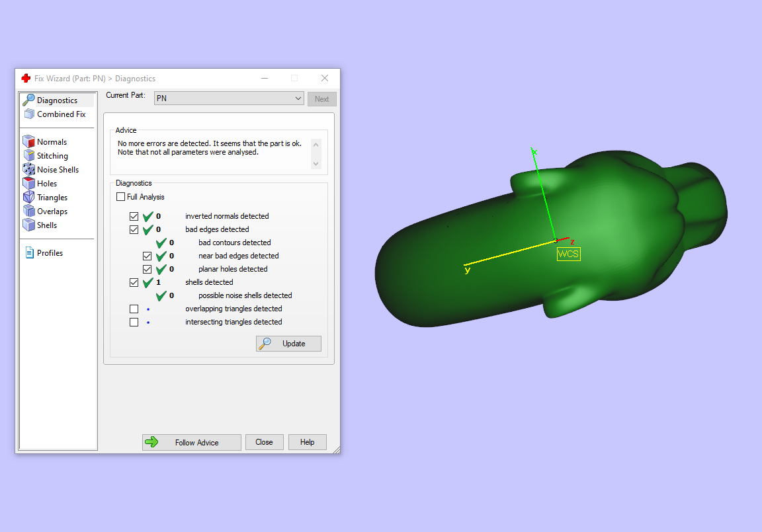762x532 pixels.
Task: Open the Profiles document icon
Action: pos(29,252)
